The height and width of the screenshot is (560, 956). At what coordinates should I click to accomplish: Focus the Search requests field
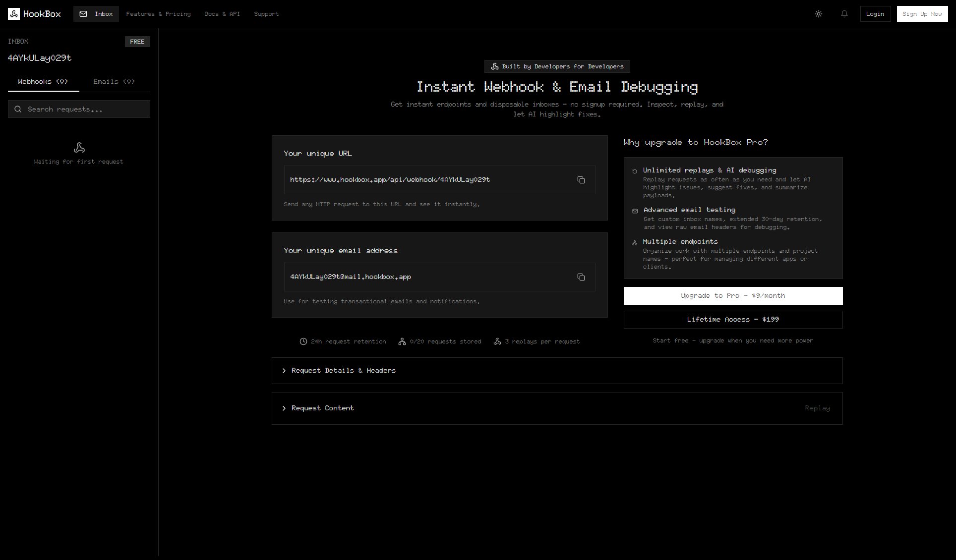coord(79,109)
